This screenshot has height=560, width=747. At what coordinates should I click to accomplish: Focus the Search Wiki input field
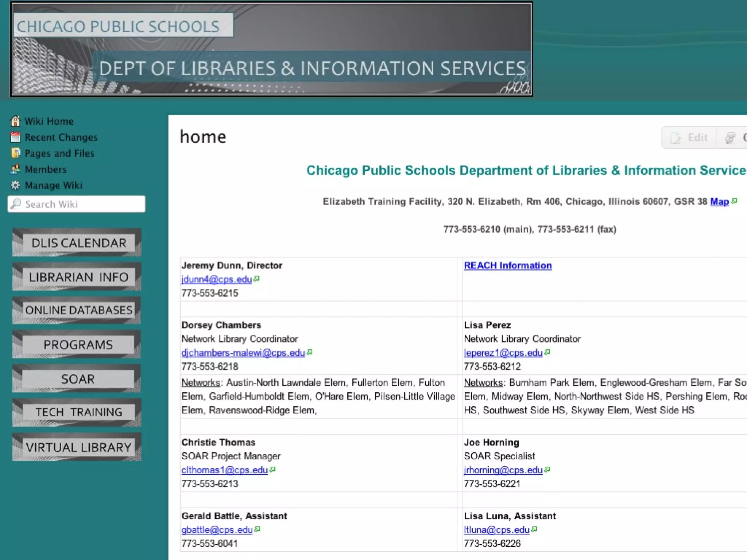(x=77, y=204)
